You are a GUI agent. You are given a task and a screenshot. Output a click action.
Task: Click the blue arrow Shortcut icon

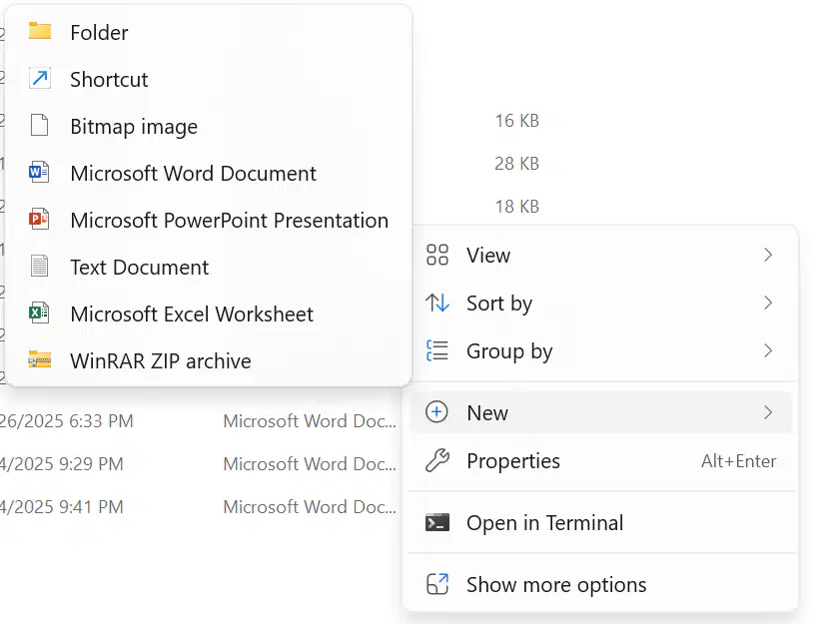tap(40, 78)
